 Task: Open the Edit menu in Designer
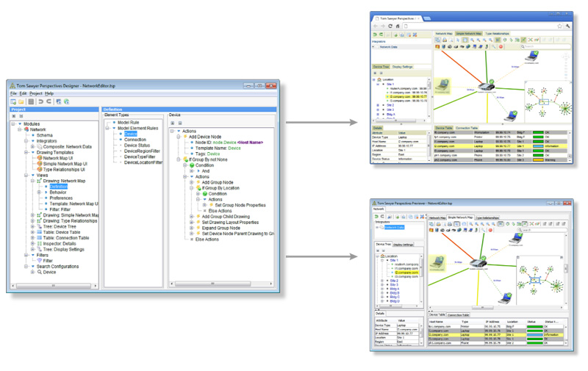(24, 93)
